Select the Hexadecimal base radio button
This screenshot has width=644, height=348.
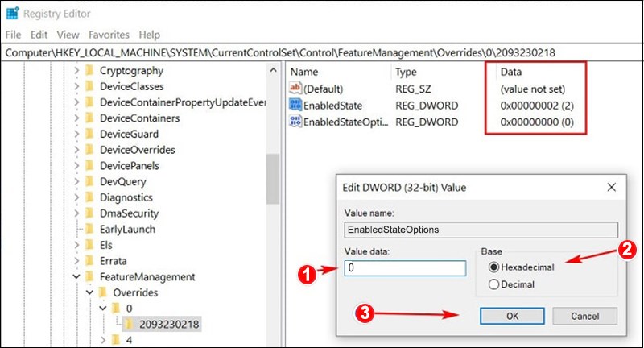[493, 267]
